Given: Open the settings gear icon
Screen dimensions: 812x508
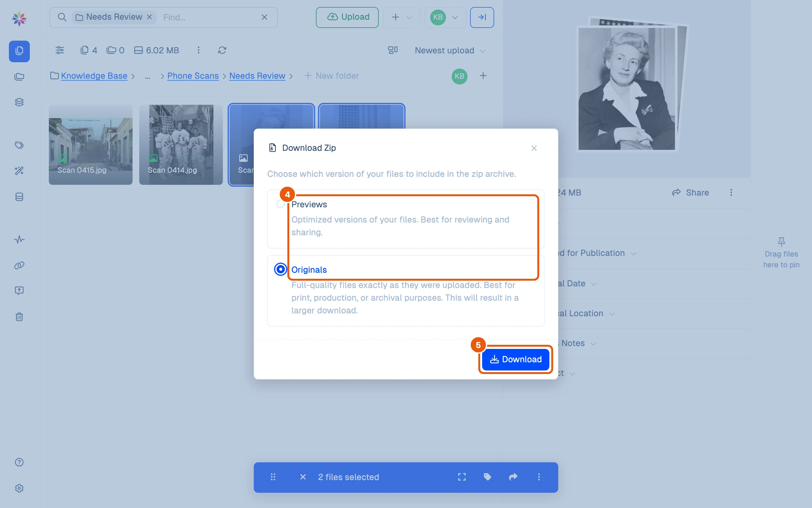Looking at the screenshot, I should pyautogui.click(x=19, y=488).
